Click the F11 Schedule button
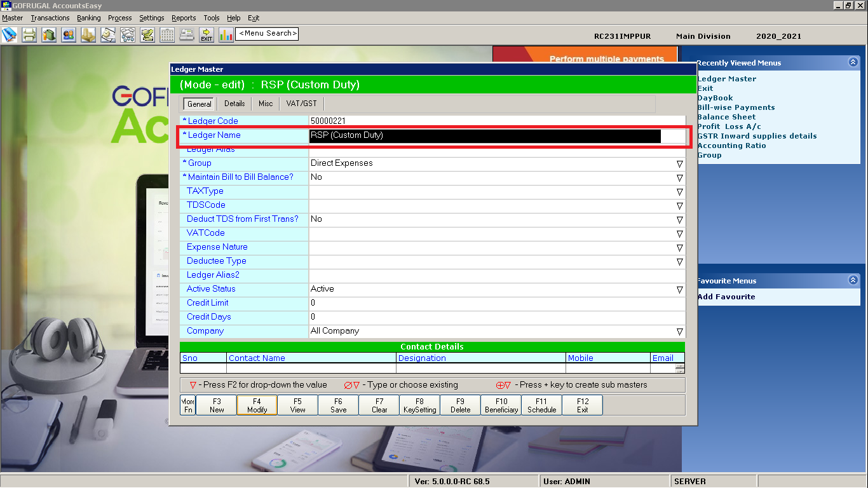The width and height of the screenshot is (868, 488). point(541,405)
